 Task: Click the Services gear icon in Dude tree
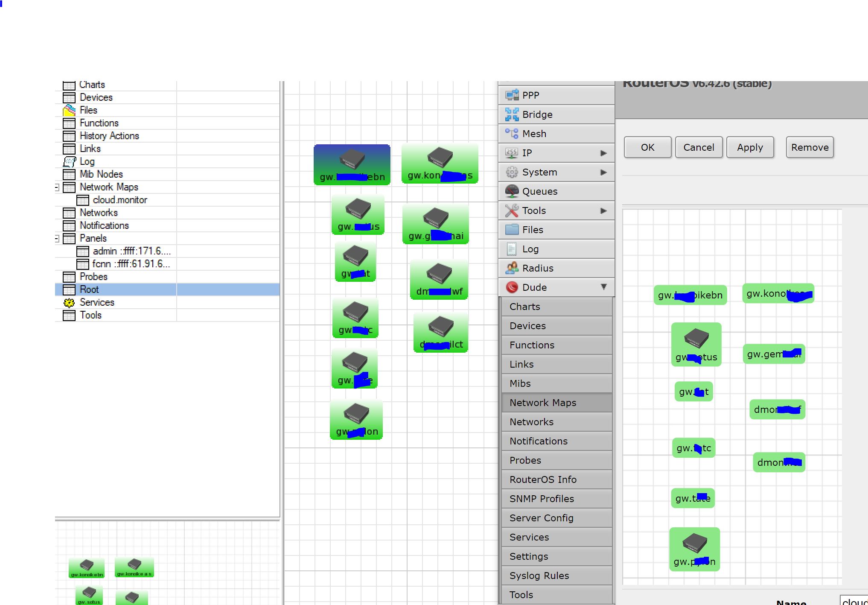69,302
